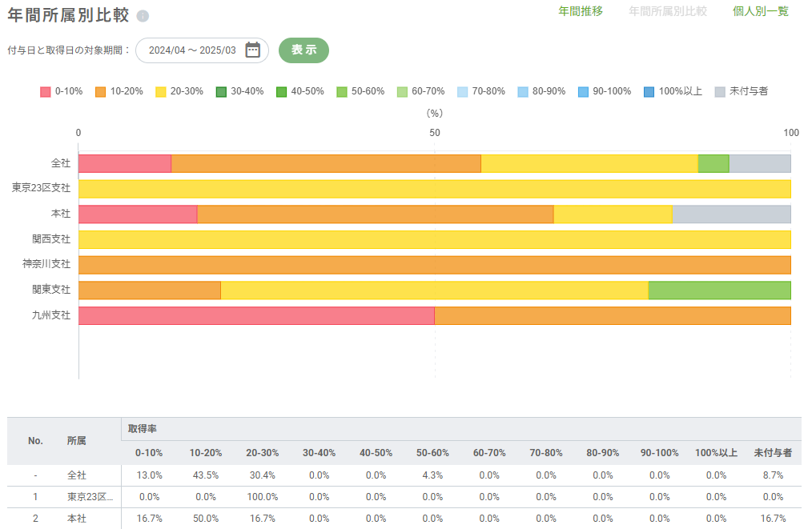Open the 個人別一覧 tab
Viewport: 812px width, 529px height.
click(x=761, y=11)
